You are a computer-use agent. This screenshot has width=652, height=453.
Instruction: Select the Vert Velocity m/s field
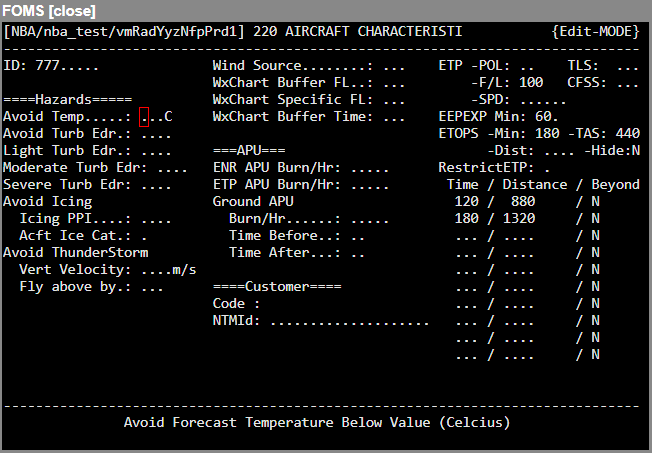click(156, 270)
